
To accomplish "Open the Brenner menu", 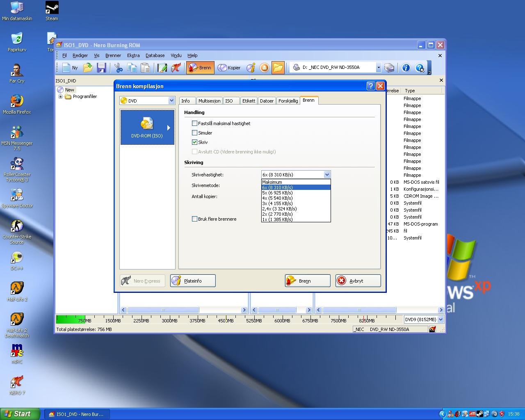I will tap(113, 55).
